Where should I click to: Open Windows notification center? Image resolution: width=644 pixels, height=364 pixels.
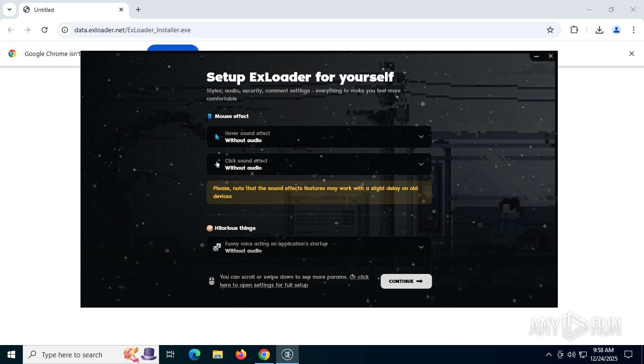click(629, 355)
